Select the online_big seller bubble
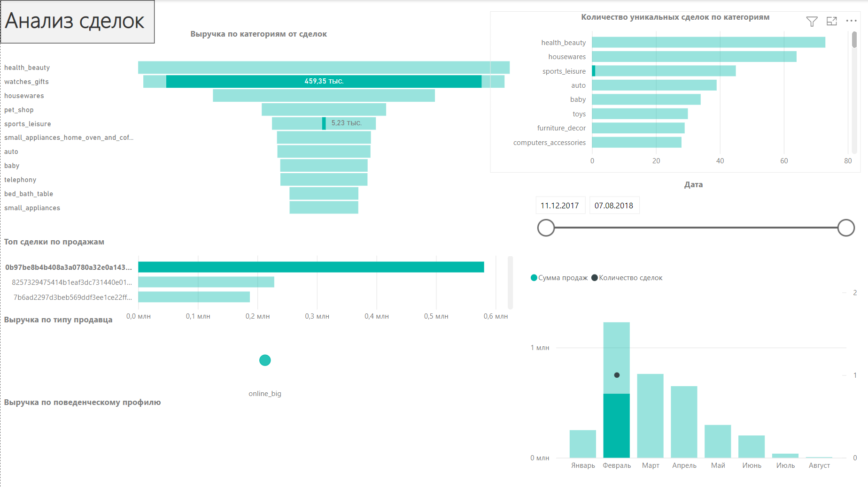The width and height of the screenshot is (868, 488). (264, 360)
